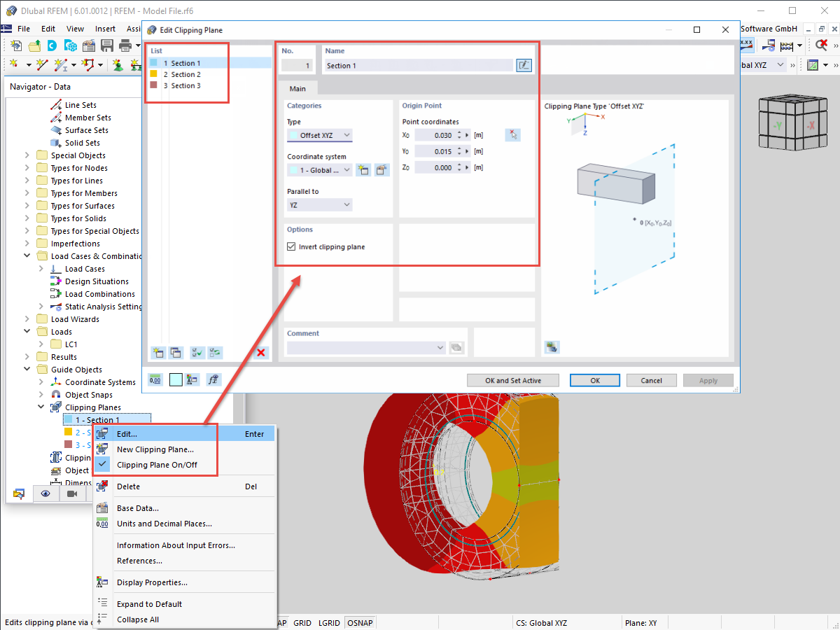Viewport: 840px width, 630px height.
Task: Click the OK button in dialog
Action: click(595, 380)
